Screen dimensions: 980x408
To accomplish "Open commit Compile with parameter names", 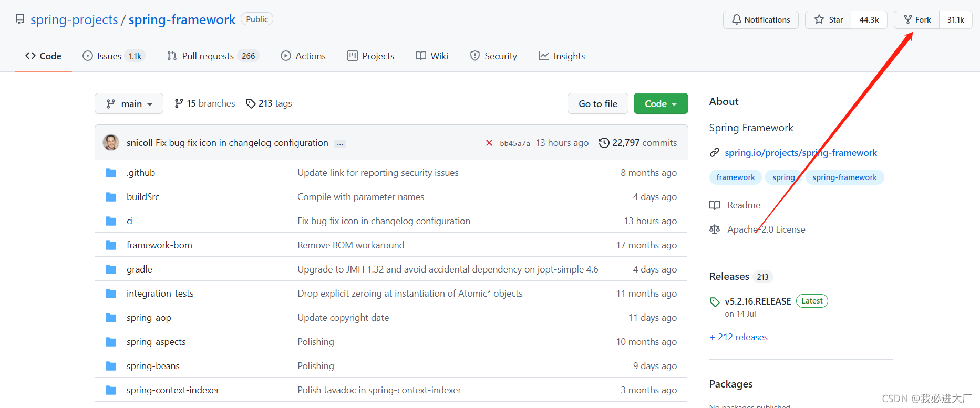I will (360, 197).
